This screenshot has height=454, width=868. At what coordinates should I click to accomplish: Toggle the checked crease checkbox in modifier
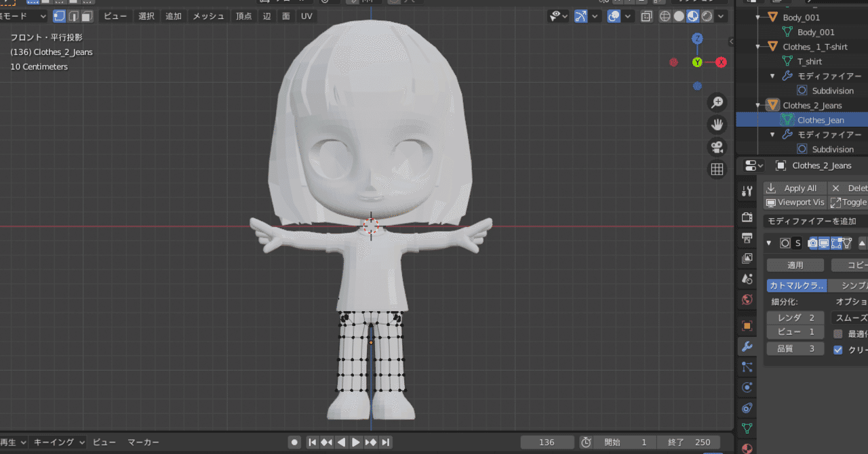pyautogui.click(x=838, y=350)
